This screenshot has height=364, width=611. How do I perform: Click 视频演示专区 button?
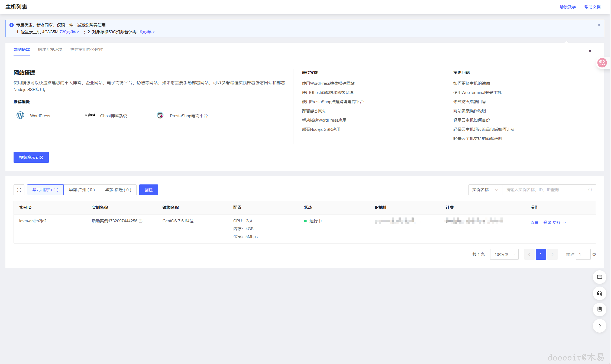[x=31, y=157]
